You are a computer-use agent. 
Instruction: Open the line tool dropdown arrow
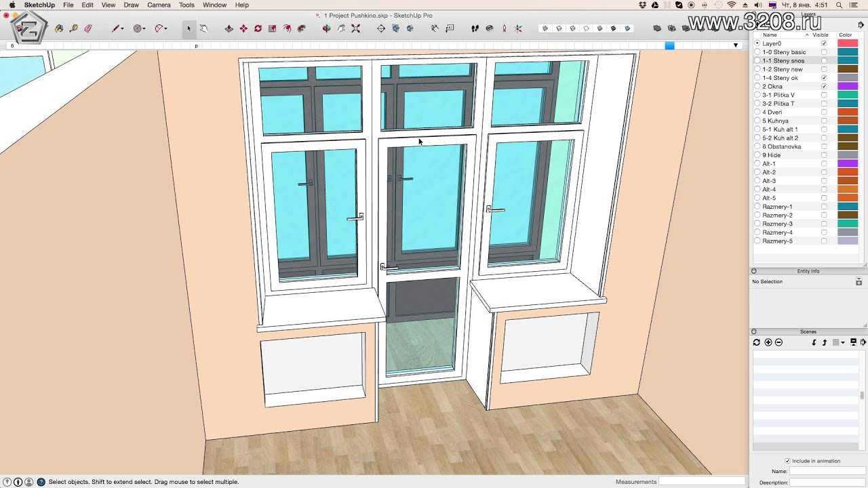pyautogui.click(x=123, y=28)
